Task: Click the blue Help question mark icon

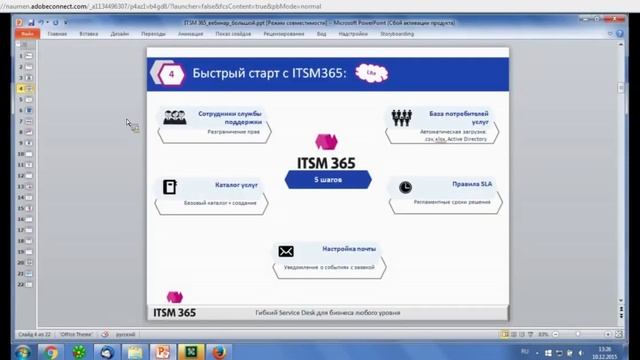Action: click(620, 34)
